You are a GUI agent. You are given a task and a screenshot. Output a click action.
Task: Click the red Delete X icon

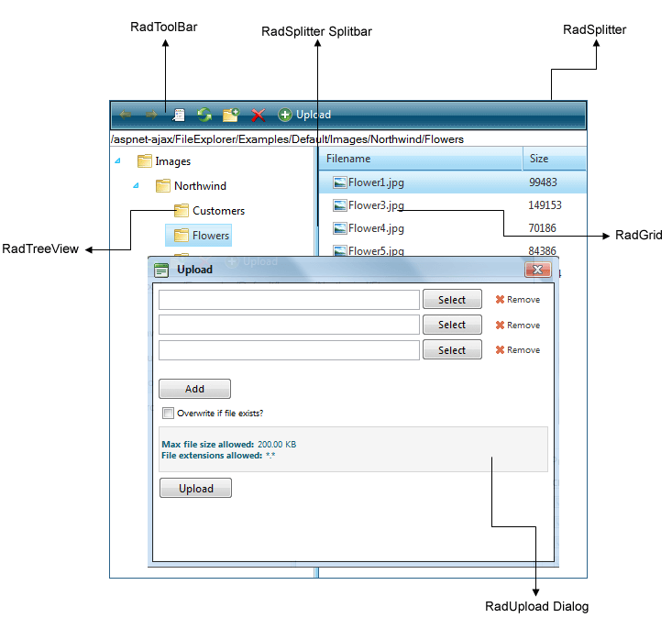(258, 115)
